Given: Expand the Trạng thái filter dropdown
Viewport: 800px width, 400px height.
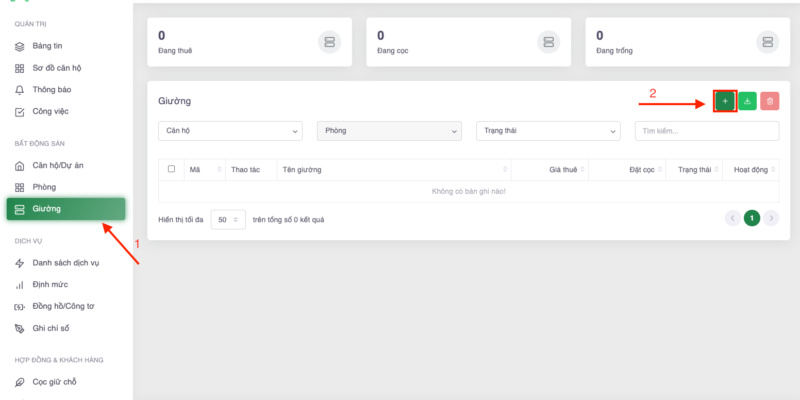Looking at the screenshot, I should click(x=547, y=131).
